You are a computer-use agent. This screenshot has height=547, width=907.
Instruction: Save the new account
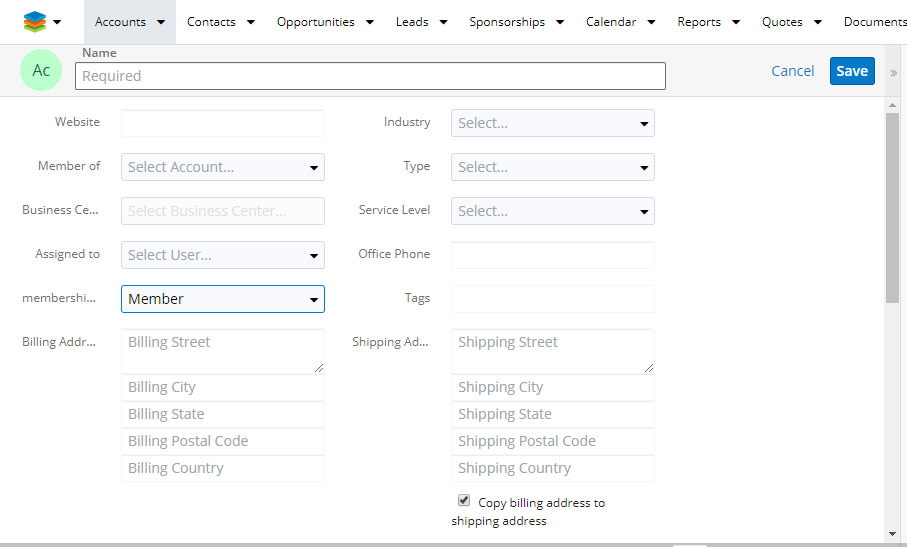pos(852,71)
